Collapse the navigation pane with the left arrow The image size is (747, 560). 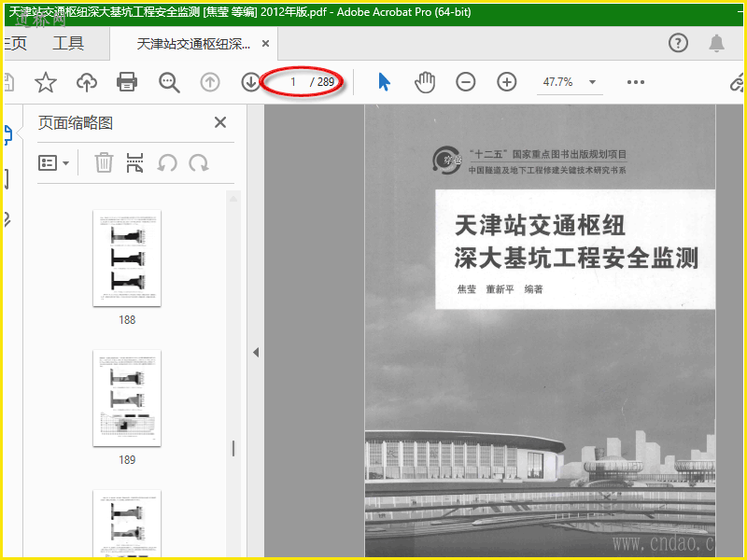(256, 353)
